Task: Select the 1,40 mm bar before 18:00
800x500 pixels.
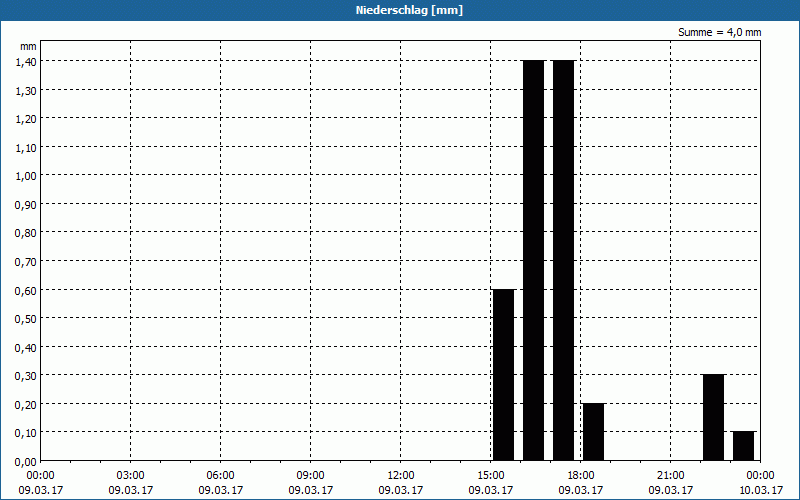Action: point(563,261)
